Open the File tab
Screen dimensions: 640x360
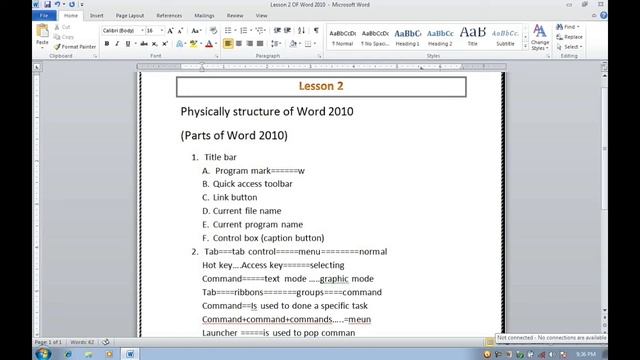(44, 16)
